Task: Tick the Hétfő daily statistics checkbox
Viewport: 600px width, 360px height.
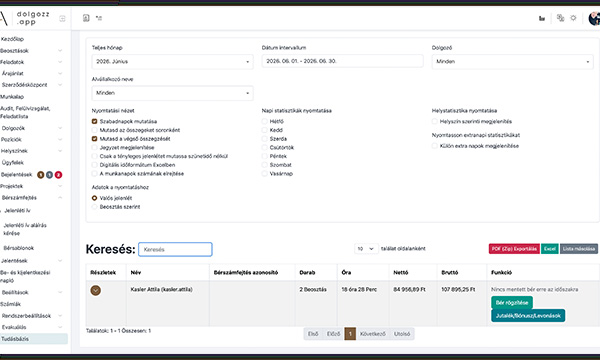Action: [x=264, y=121]
